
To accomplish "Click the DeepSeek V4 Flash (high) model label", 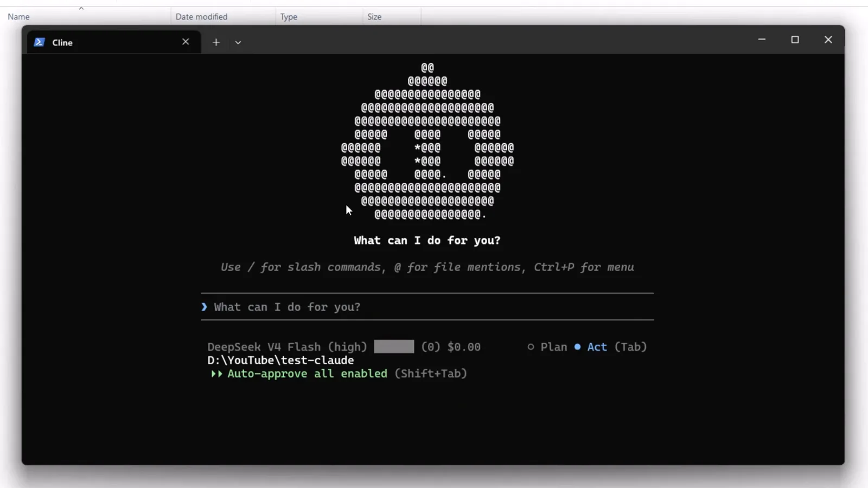I will click(287, 347).
